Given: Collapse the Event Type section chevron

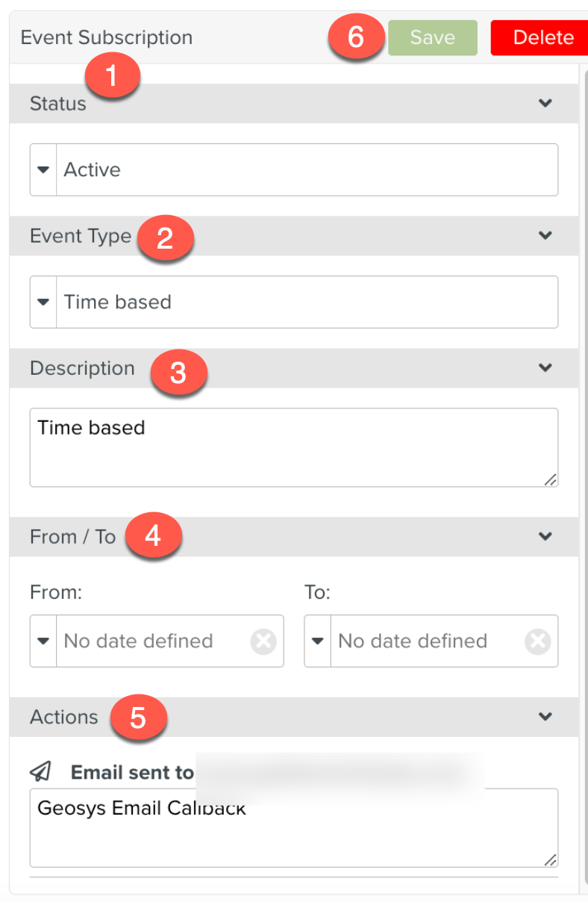Looking at the screenshot, I should (545, 235).
